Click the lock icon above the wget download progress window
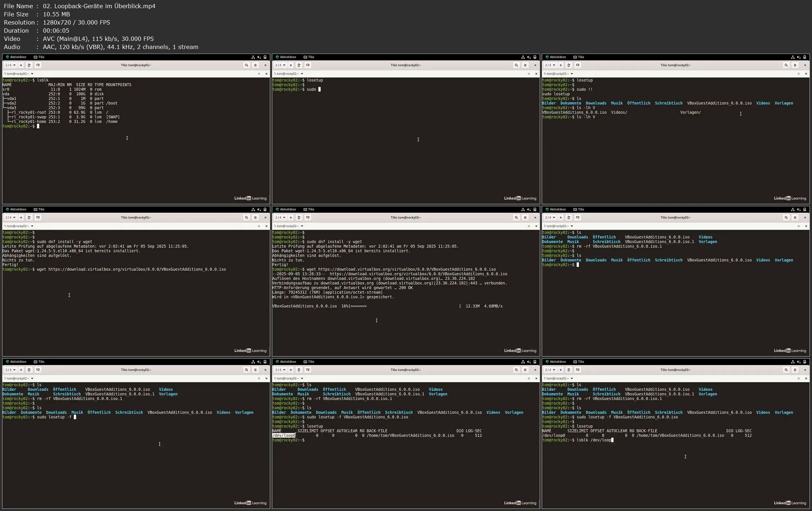Screen dimensions: 812x511 pyautogui.click(x=535, y=210)
